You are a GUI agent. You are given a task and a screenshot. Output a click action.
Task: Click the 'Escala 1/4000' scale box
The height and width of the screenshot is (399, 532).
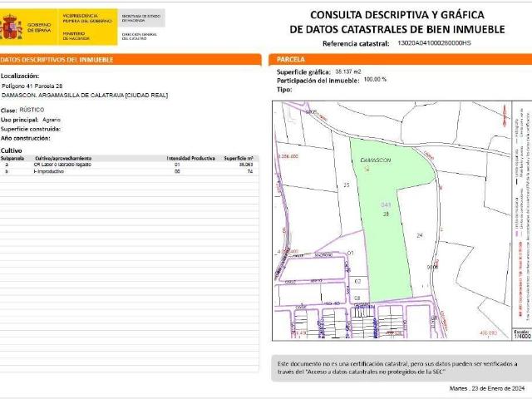[x=522, y=334]
